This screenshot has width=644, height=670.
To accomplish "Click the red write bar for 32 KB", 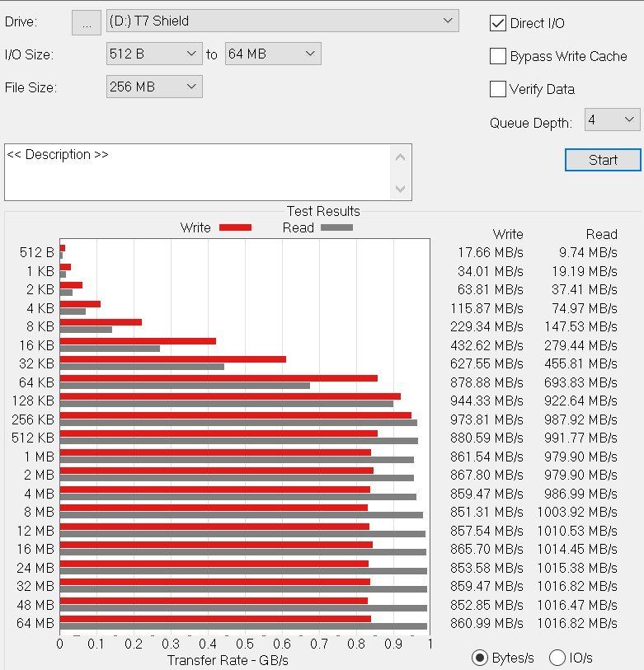I will [x=173, y=359].
